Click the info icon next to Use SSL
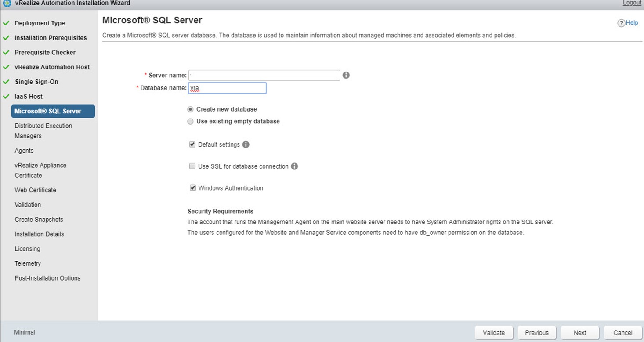 point(294,166)
